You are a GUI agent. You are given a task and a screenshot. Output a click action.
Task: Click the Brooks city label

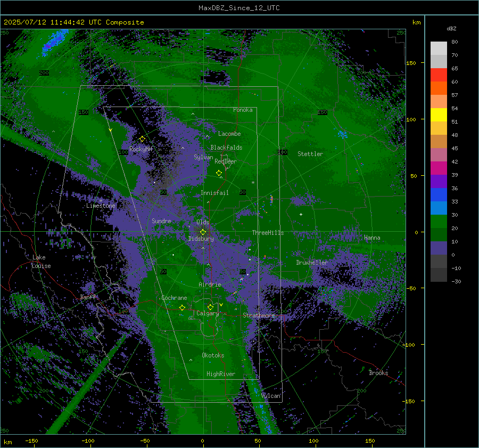(x=378, y=373)
